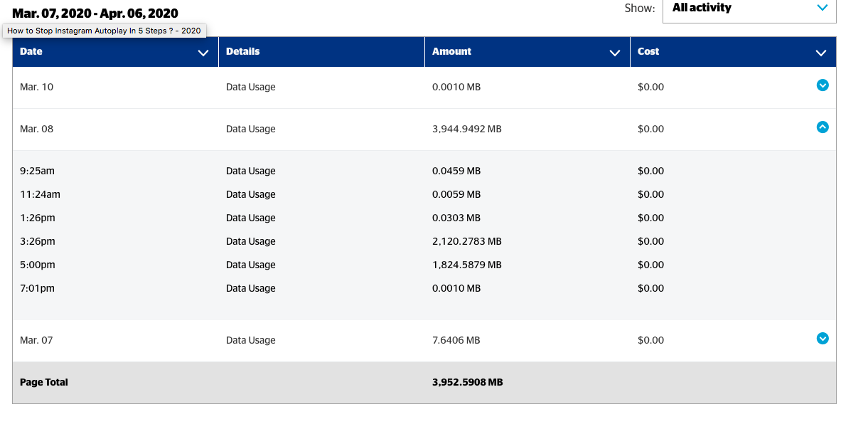Sort table by Date column header

(115, 52)
